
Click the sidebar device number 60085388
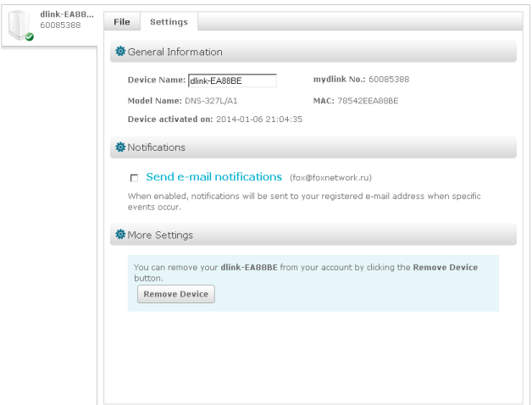(60, 25)
